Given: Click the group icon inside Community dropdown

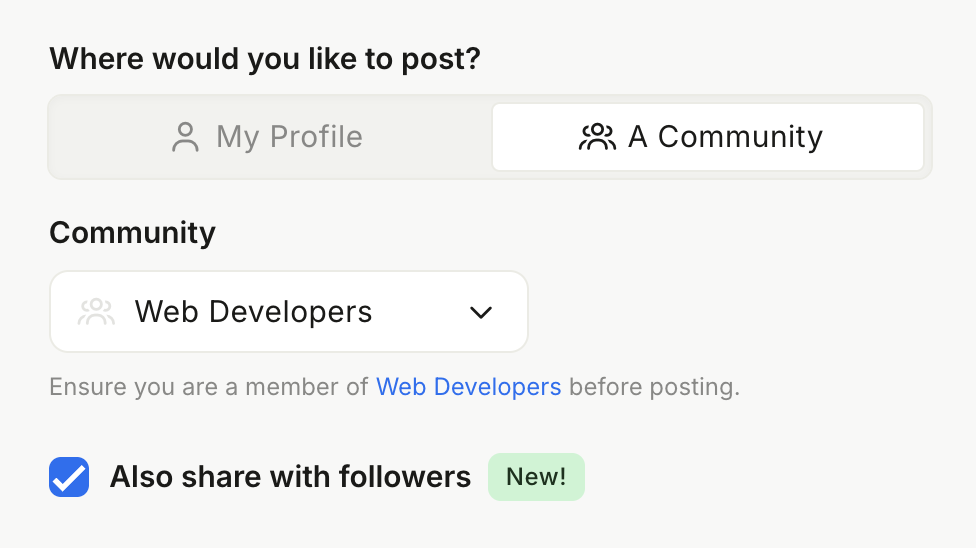Looking at the screenshot, I should [96, 312].
